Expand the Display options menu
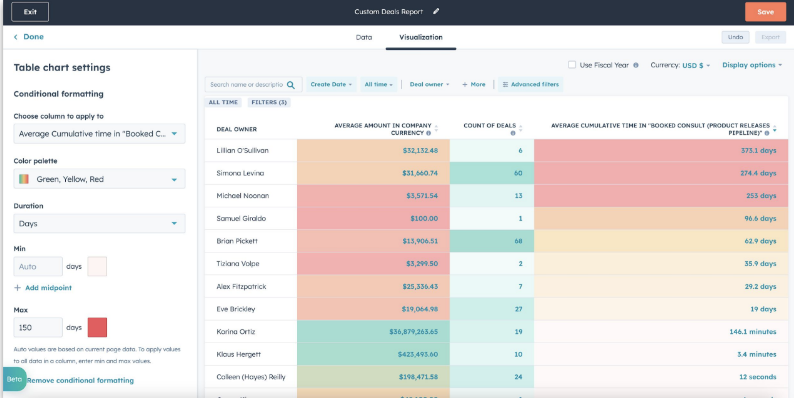The image size is (794, 398). [x=752, y=65]
